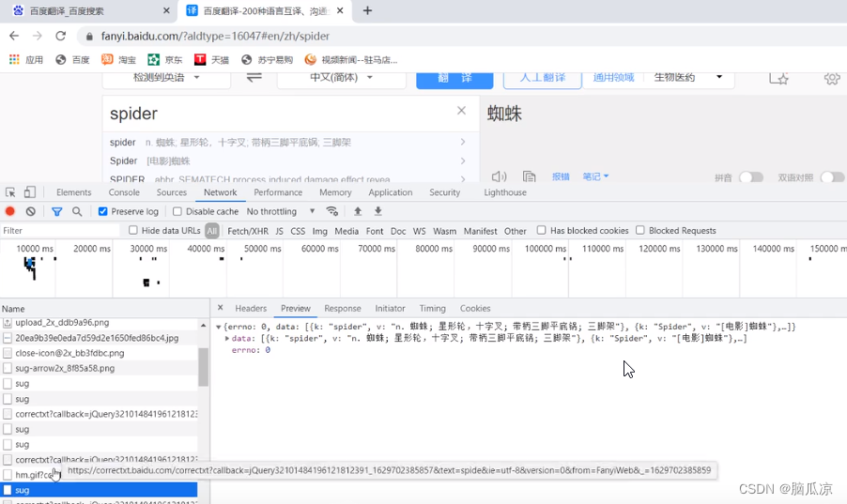Switch to the Lighthouse panel tab
This screenshot has width=847, height=504.
click(x=504, y=192)
